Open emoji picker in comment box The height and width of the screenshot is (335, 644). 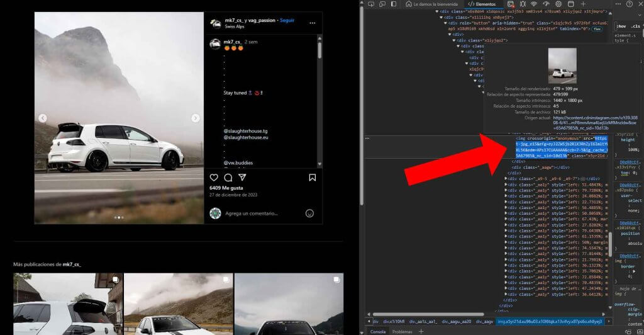pos(309,213)
